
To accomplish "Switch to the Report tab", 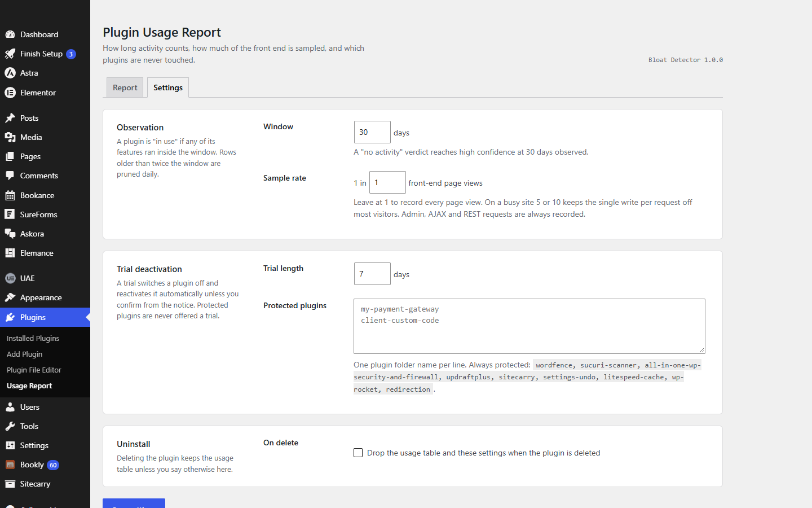I will [125, 87].
